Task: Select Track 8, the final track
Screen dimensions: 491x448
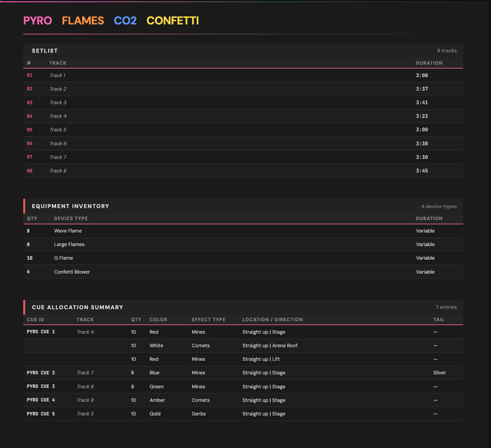Action: coord(58,171)
